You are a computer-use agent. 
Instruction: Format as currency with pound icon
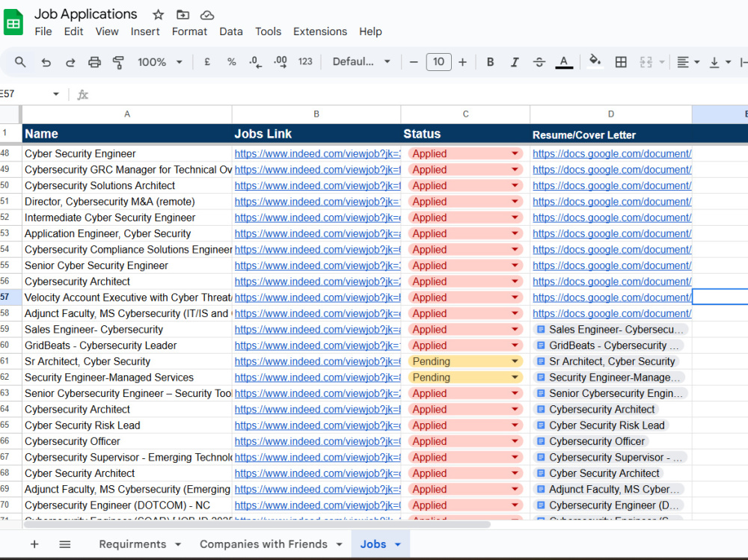point(207,62)
